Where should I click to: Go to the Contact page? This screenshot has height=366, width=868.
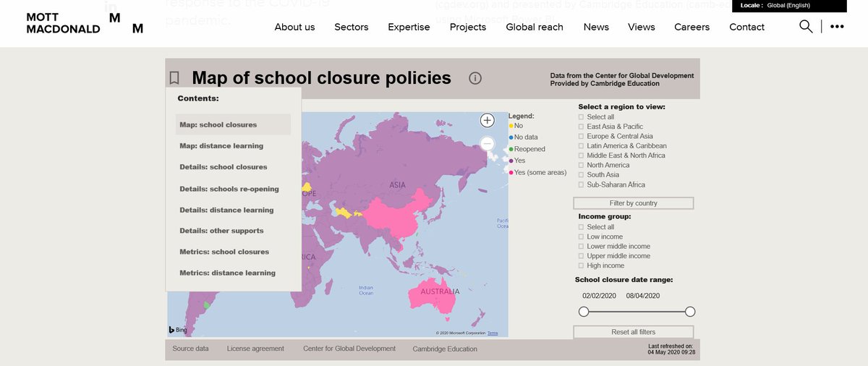tap(746, 27)
